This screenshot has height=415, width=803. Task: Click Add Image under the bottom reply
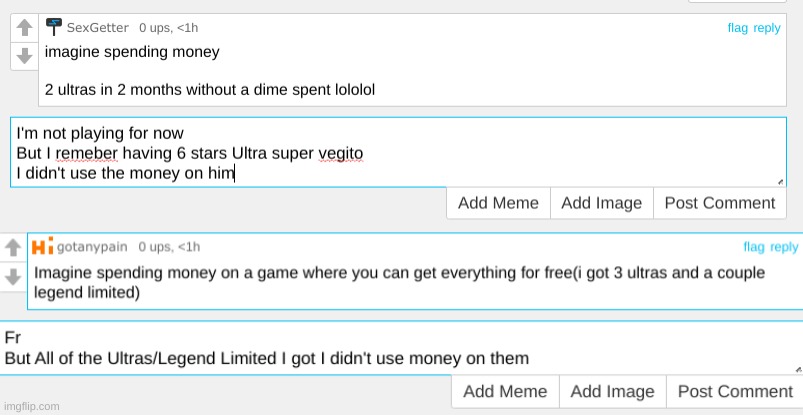click(x=612, y=391)
